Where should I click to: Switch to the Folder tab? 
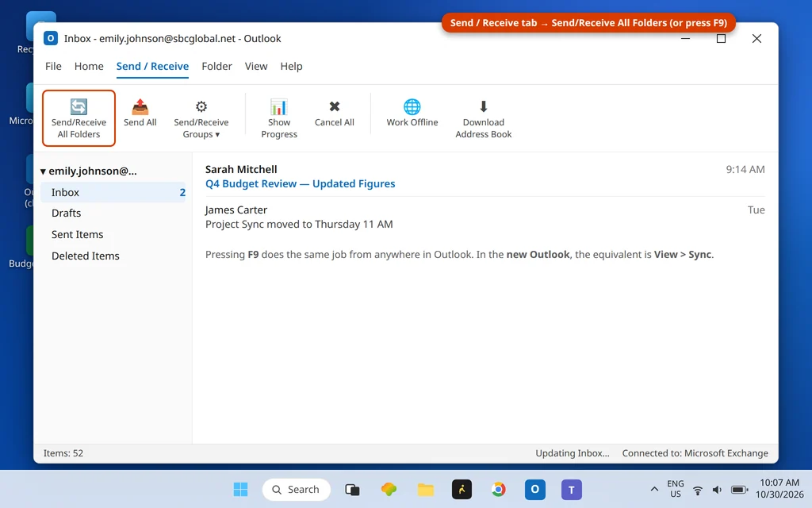217,67
